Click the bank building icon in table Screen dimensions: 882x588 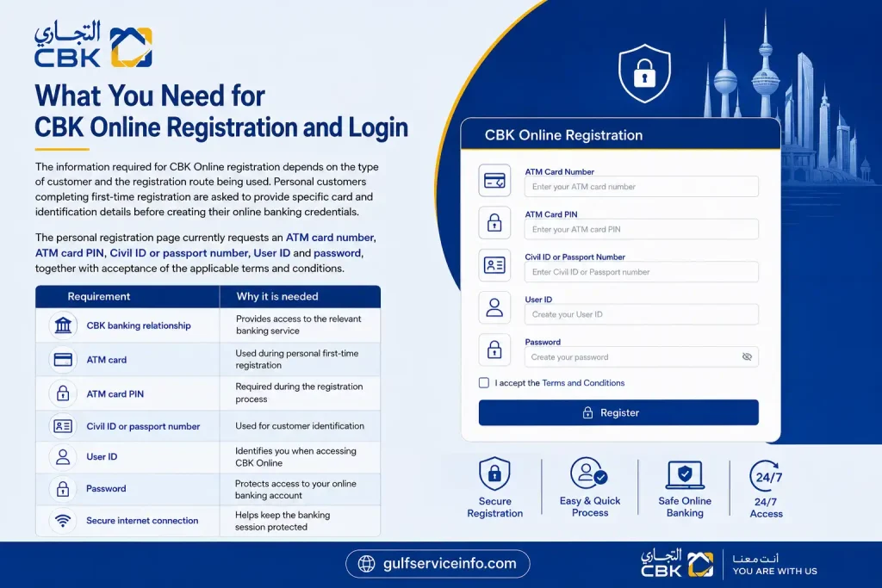[63, 325]
